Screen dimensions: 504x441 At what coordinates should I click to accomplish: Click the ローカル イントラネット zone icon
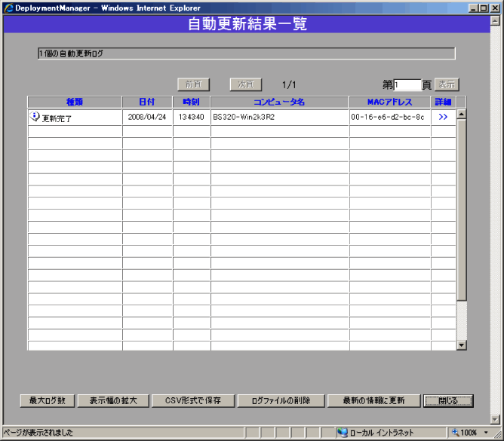(343, 433)
